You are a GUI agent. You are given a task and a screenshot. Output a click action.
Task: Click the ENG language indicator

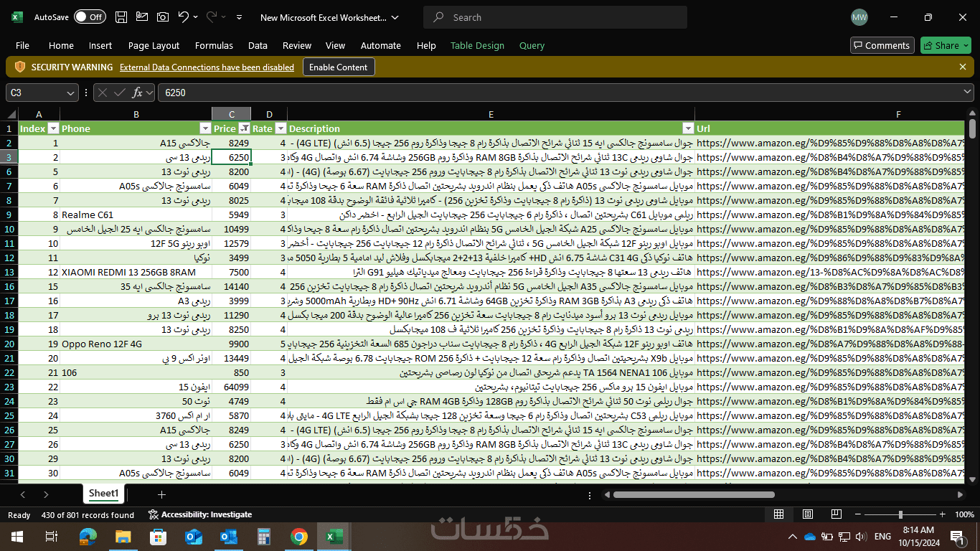click(882, 537)
